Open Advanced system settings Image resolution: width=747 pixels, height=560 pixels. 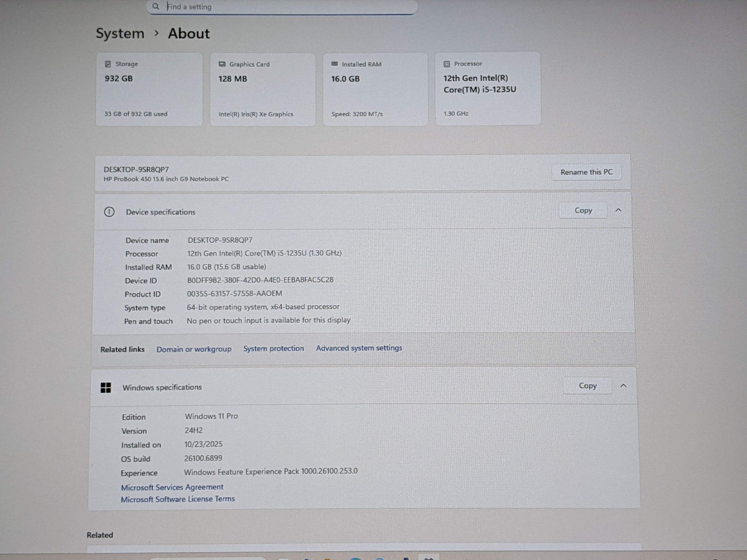click(359, 348)
